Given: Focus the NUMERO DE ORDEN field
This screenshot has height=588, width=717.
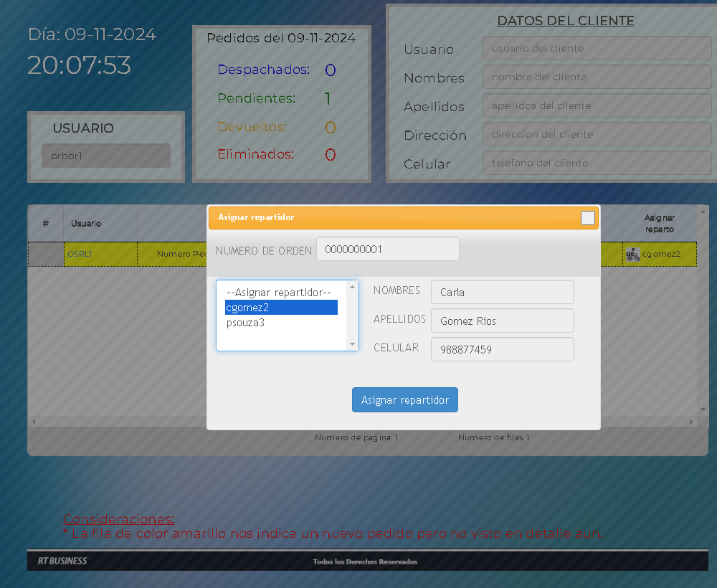Looking at the screenshot, I should (387, 250).
